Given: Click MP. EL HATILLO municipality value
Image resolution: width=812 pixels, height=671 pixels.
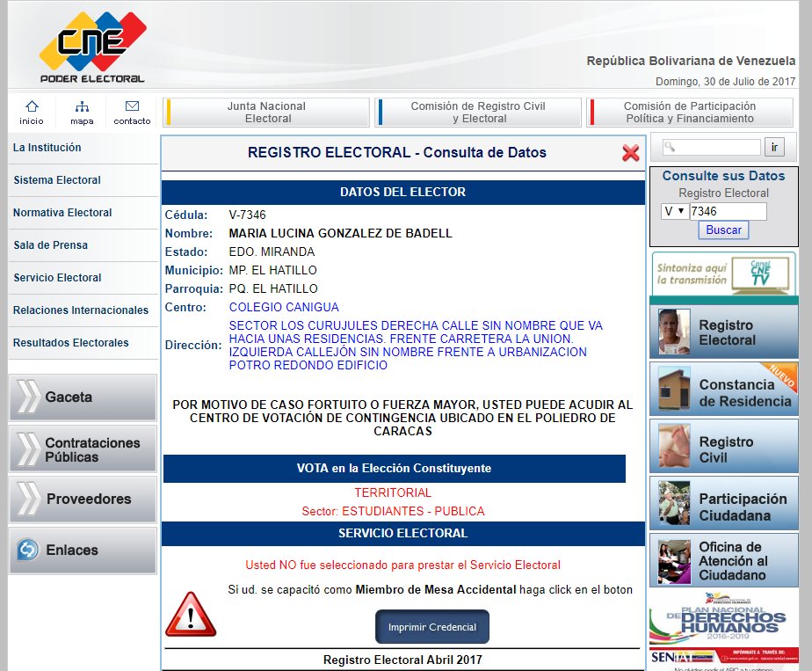Looking at the screenshot, I should (272, 271).
